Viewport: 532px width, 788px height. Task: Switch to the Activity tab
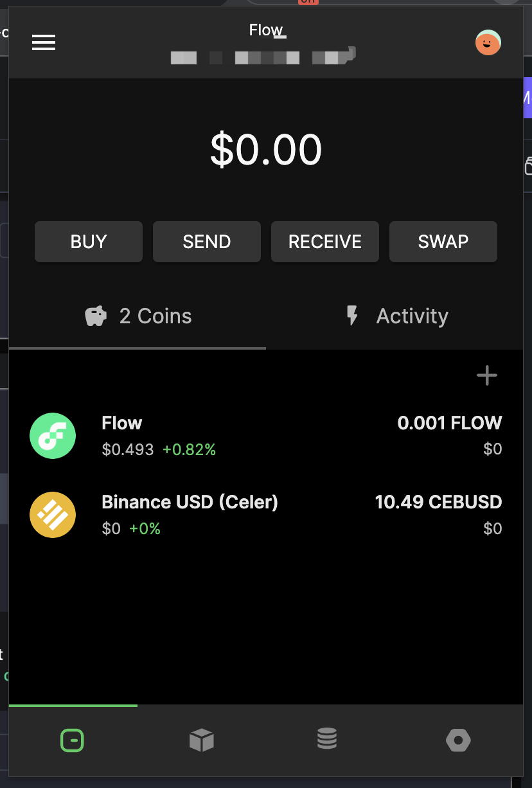(x=396, y=316)
